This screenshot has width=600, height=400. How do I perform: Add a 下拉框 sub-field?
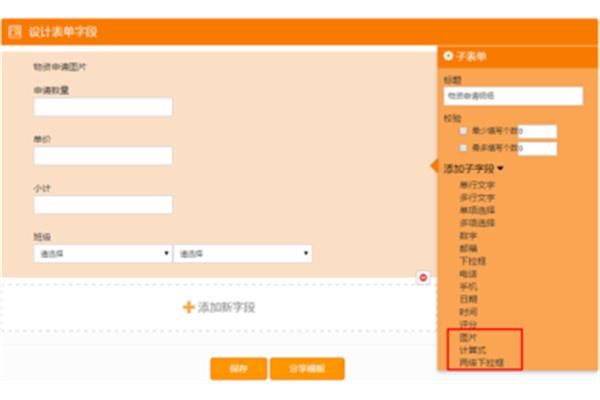click(473, 261)
